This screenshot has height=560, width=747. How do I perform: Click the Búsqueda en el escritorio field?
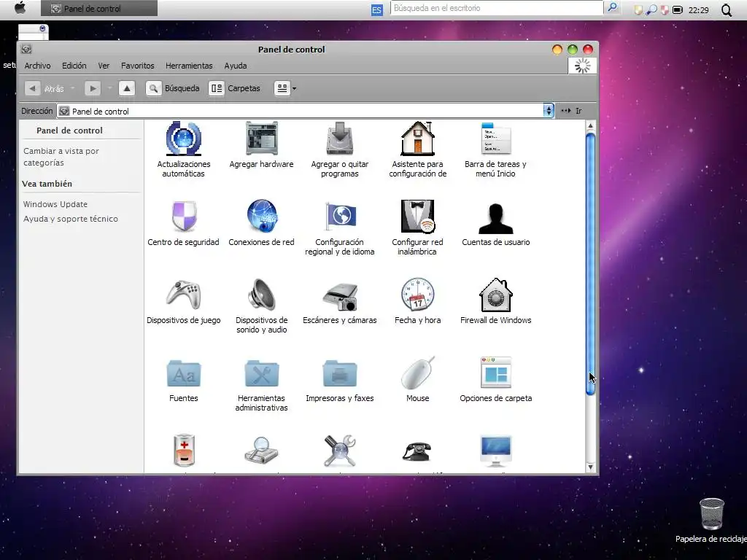tap(496, 8)
